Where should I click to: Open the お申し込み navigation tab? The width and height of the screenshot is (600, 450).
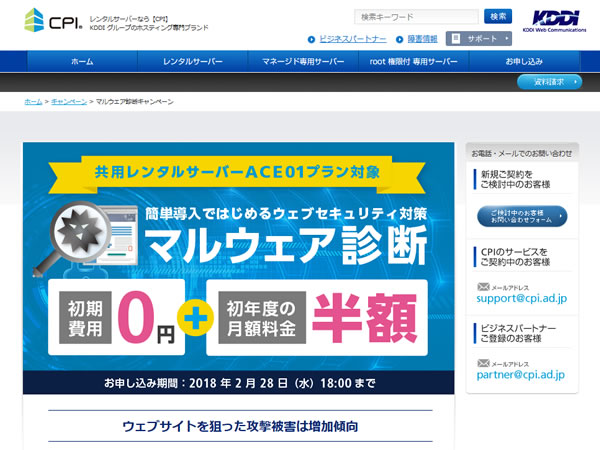point(524,61)
